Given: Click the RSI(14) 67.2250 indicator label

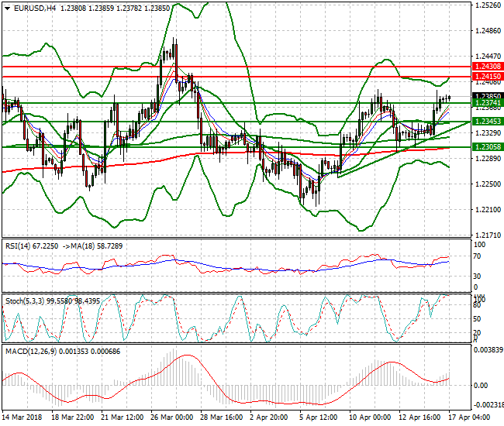Looking at the screenshot, I should pos(32,246).
